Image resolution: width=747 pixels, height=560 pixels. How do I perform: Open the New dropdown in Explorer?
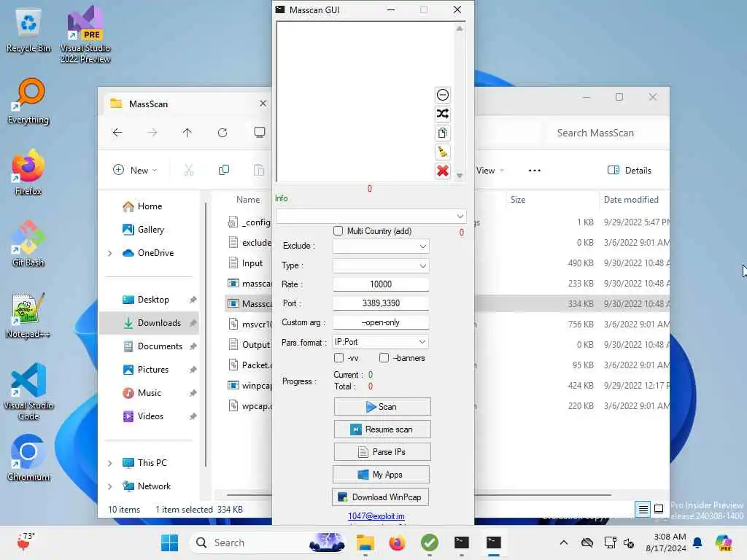[x=135, y=170]
